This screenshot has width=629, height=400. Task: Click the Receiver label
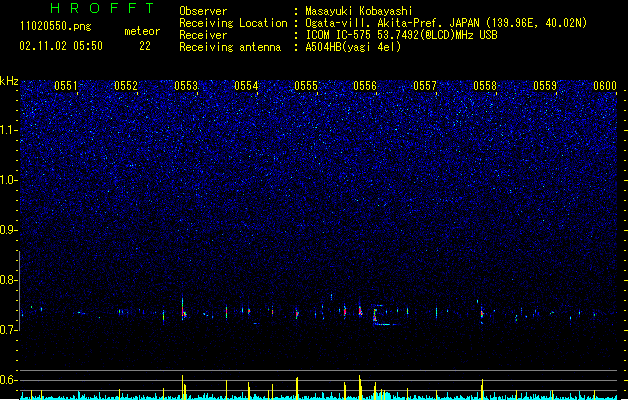coord(203,35)
